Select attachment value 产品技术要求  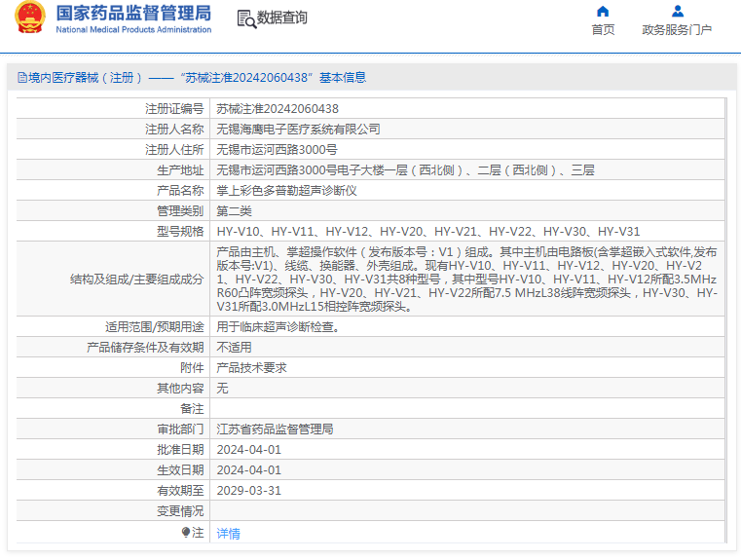(x=251, y=368)
